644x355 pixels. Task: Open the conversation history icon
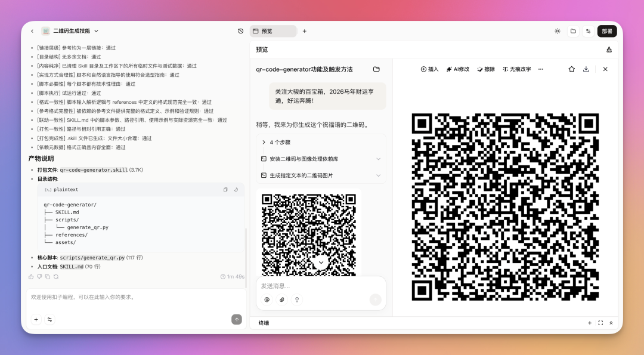(241, 31)
